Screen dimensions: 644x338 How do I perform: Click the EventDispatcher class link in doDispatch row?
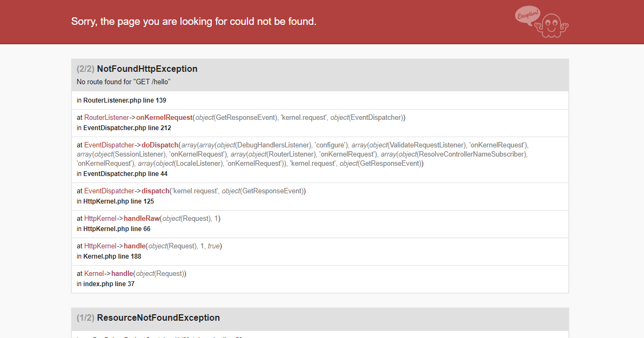click(x=109, y=145)
